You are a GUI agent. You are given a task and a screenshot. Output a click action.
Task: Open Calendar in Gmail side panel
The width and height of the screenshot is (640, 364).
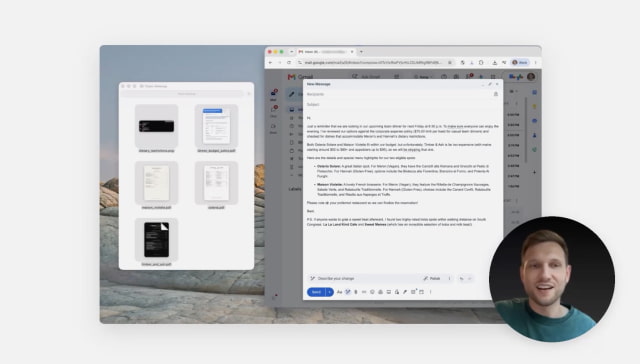click(x=535, y=93)
